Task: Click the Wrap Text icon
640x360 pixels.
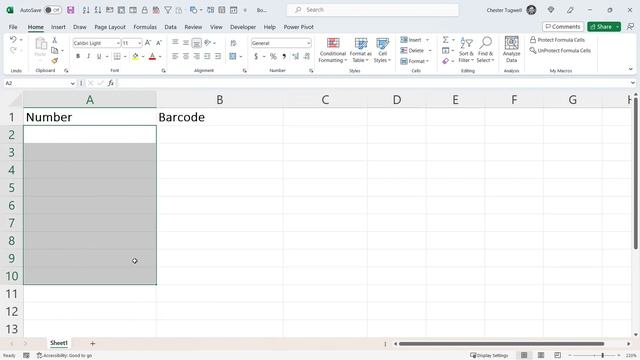Action: point(233,43)
